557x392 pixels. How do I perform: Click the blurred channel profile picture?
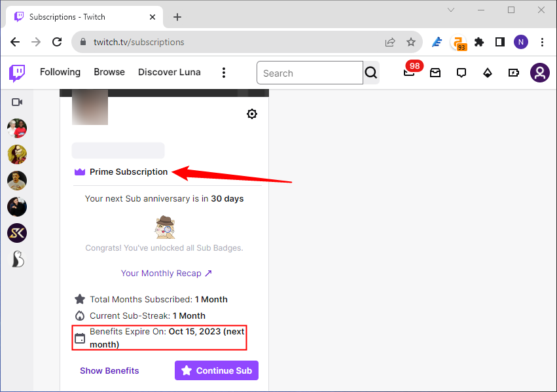[90, 107]
